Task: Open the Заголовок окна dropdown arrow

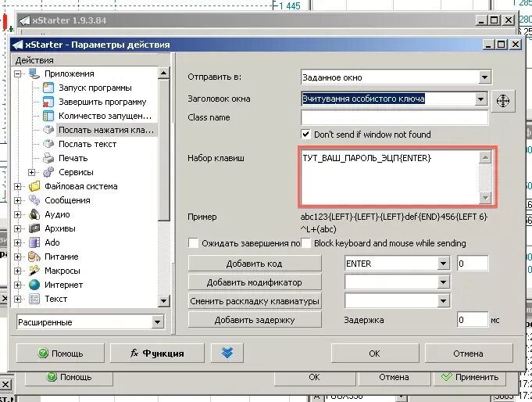Action: [480, 99]
